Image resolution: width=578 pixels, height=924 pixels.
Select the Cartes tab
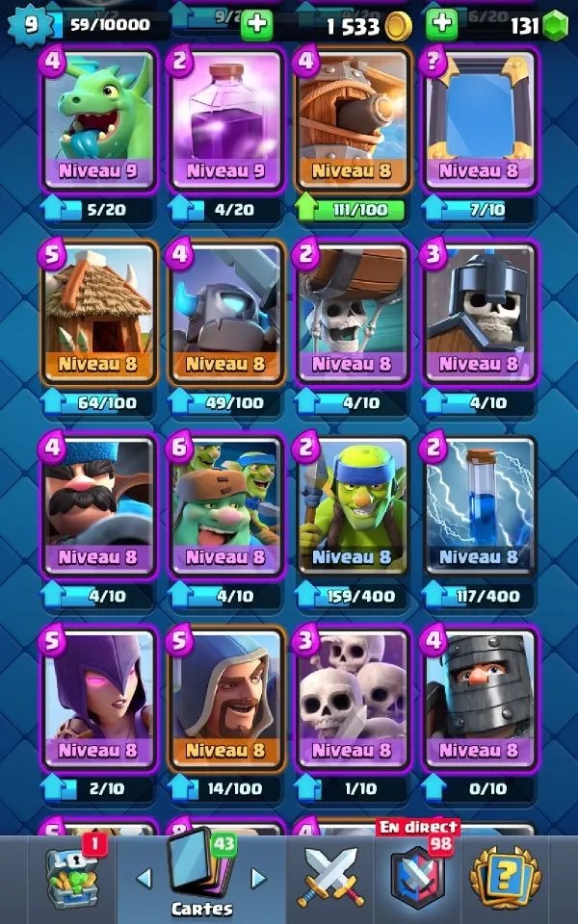tap(201, 875)
